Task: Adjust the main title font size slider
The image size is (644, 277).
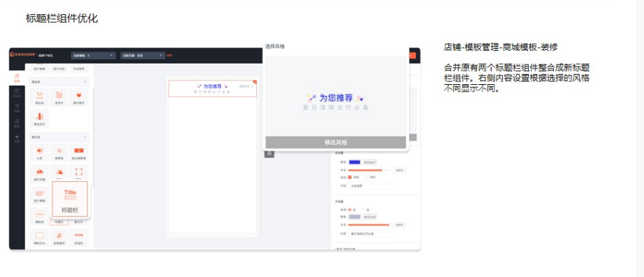Action: (369, 170)
